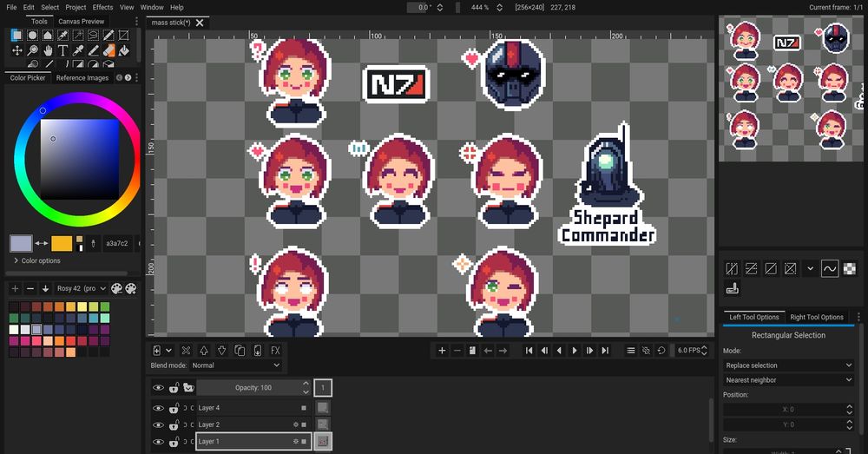Select the Pan hand tool
The height and width of the screenshot is (454, 868).
(48, 51)
